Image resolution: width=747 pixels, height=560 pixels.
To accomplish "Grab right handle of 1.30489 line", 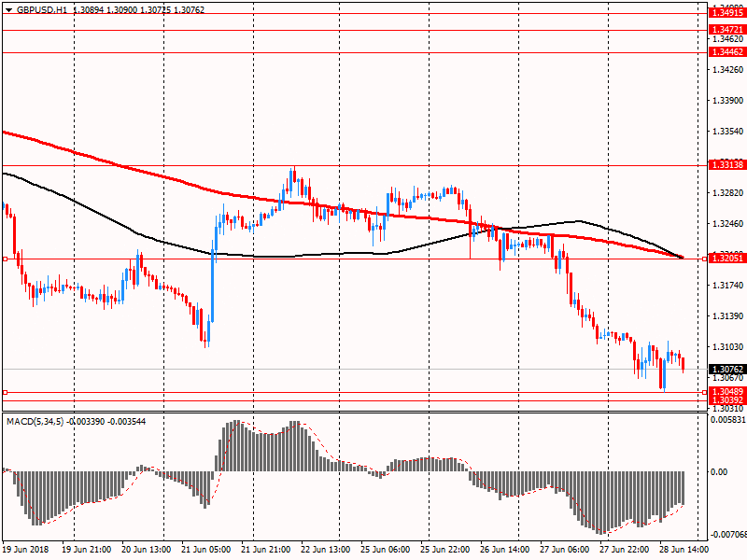I will pos(705,392).
